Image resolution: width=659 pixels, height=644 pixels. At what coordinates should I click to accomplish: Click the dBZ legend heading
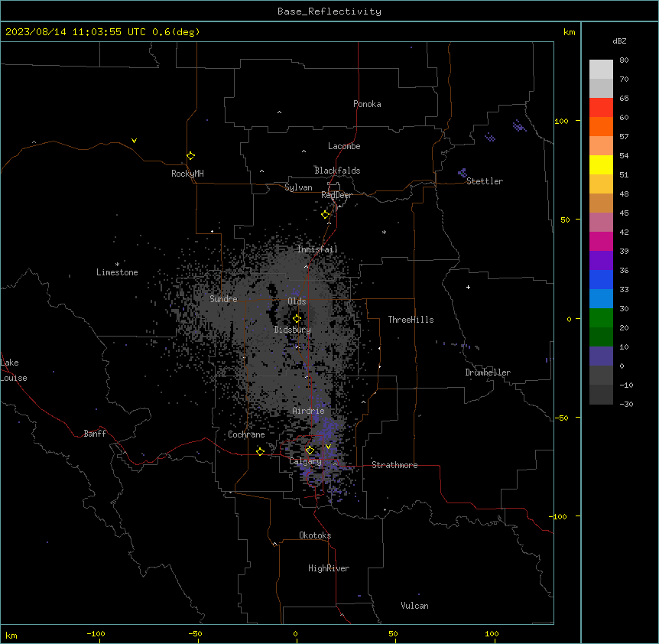pos(619,41)
